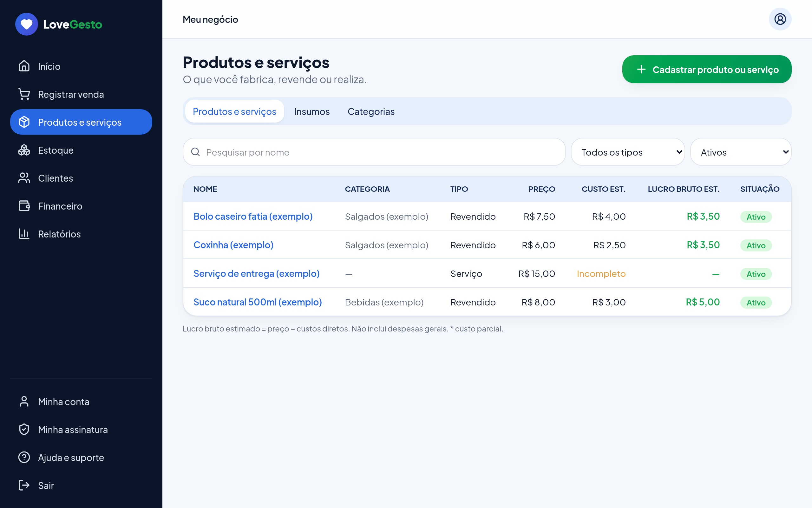
Task: Open Estoque via its boxes icon
Action: click(24, 150)
